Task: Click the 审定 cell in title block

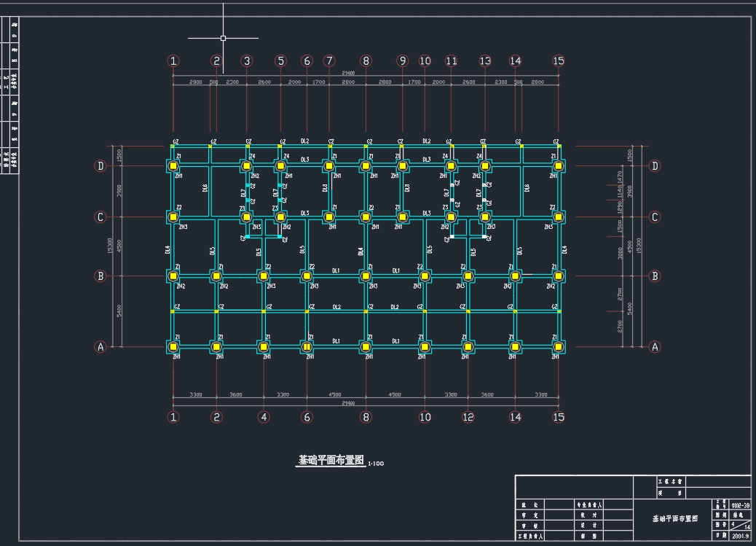Action: 530,515
